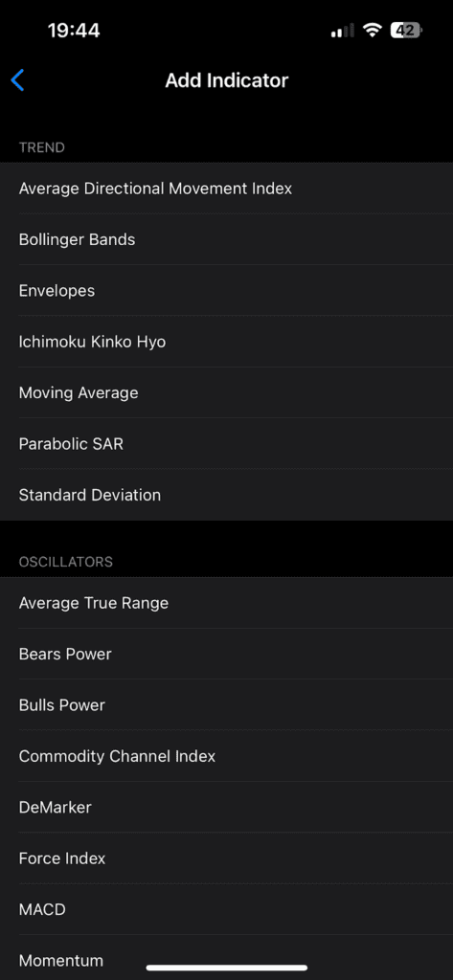The width and height of the screenshot is (453, 980).
Task: Add the MACD indicator
Action: pos(226,909)
